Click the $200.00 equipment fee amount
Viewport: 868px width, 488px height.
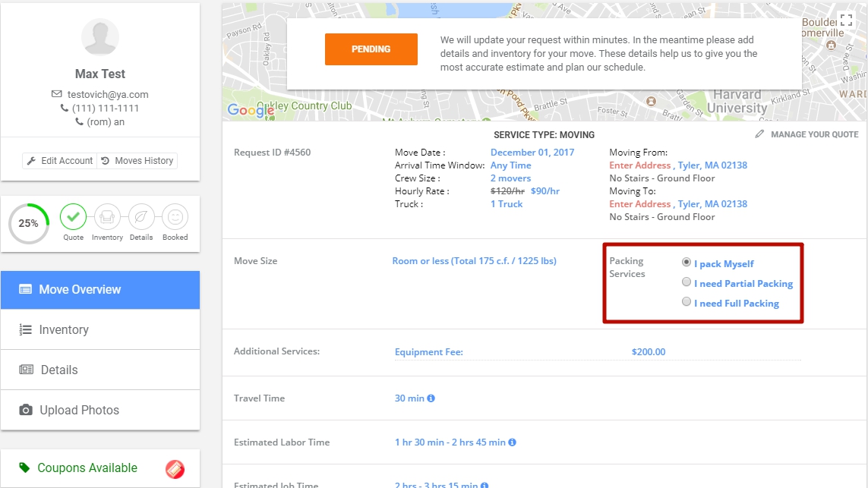649,352
